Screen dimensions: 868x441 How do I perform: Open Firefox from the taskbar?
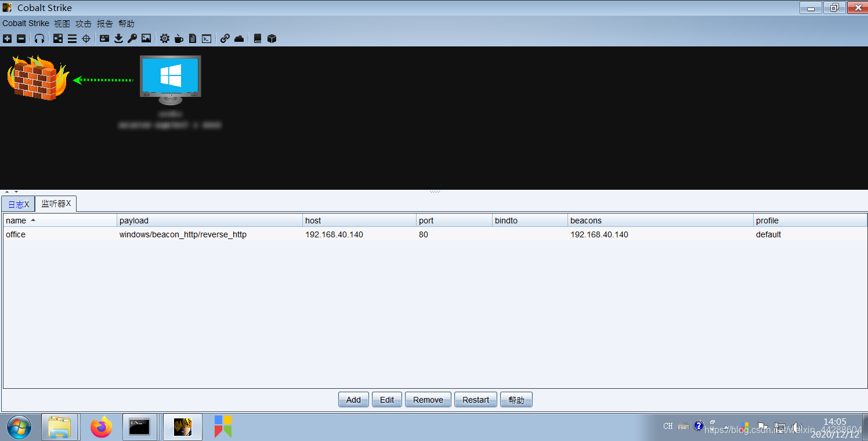[x=102, y=428]
